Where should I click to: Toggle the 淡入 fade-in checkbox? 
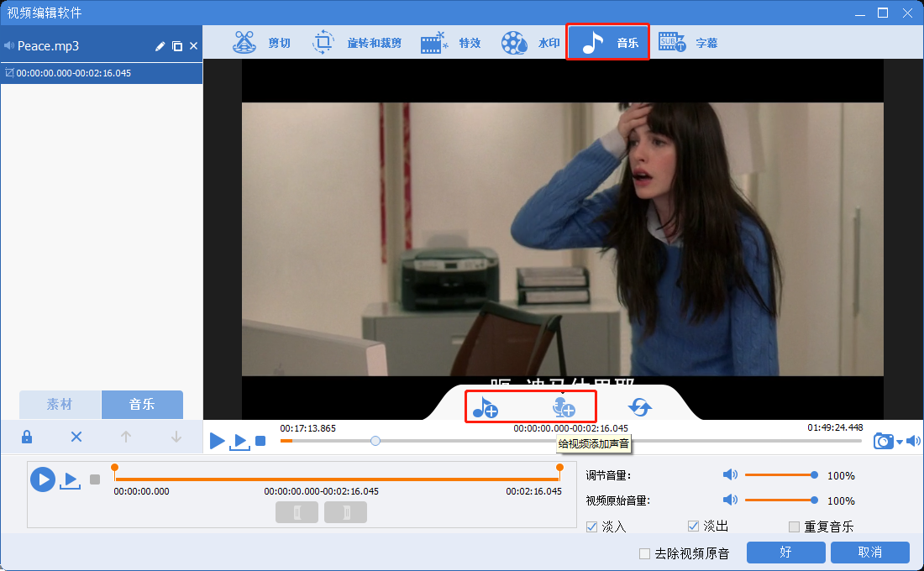point(591,526)
